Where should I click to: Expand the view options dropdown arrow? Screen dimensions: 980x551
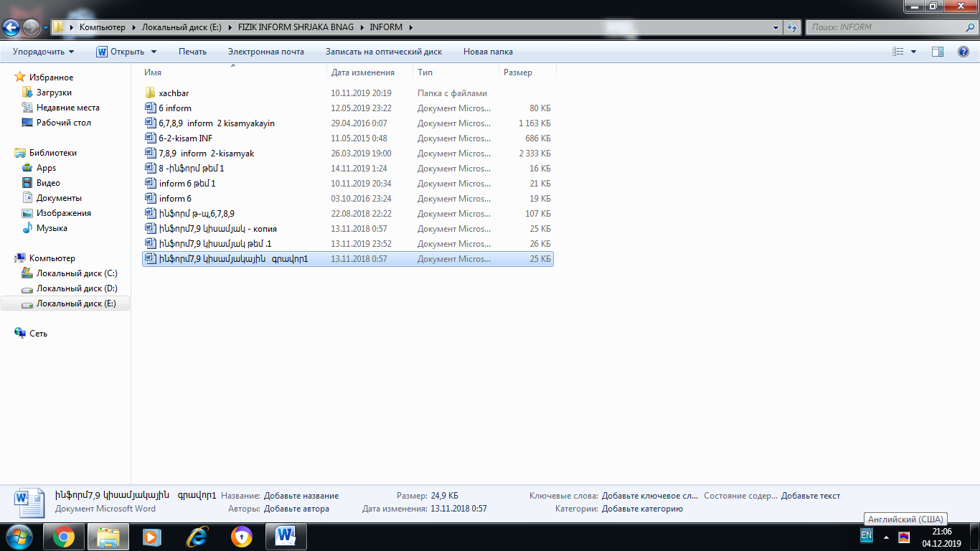[x=913, y=52]
